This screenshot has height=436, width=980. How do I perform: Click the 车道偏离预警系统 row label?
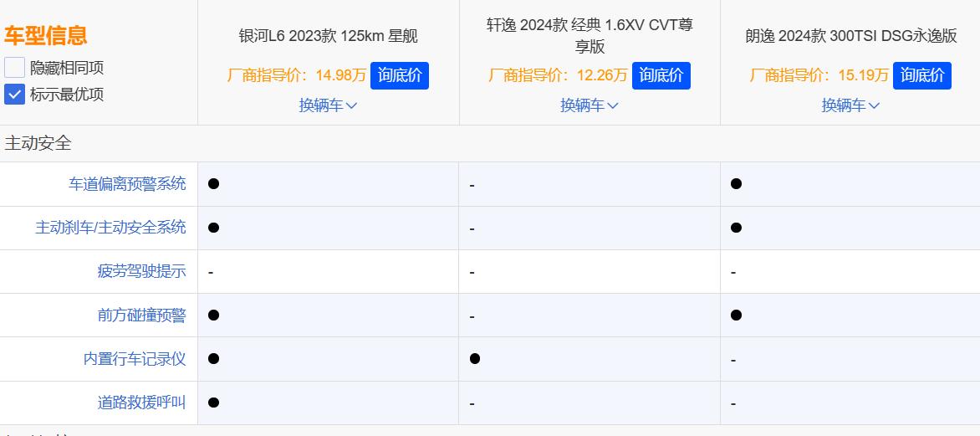coord(127,184)
